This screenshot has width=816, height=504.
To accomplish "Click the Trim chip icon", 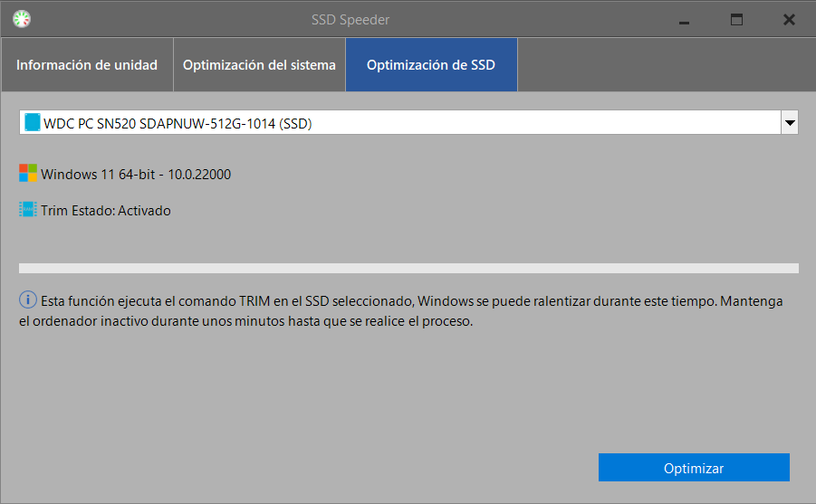I will coord(29,210).
